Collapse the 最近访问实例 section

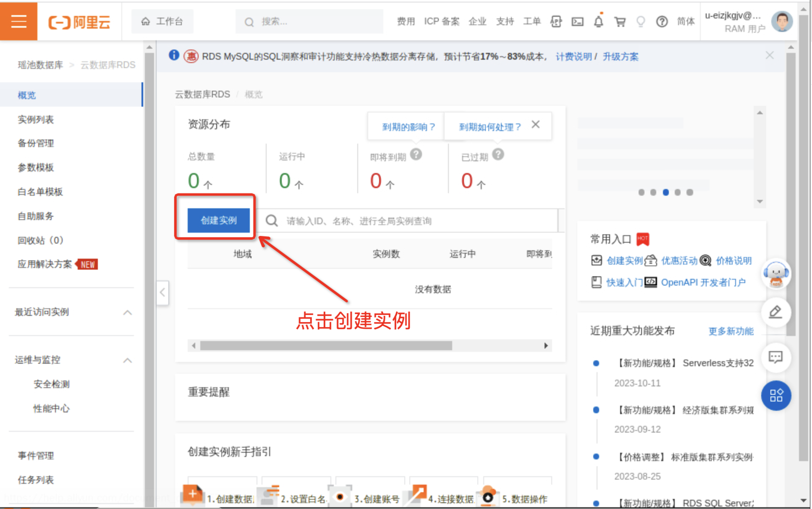click(x=128, y=312)
